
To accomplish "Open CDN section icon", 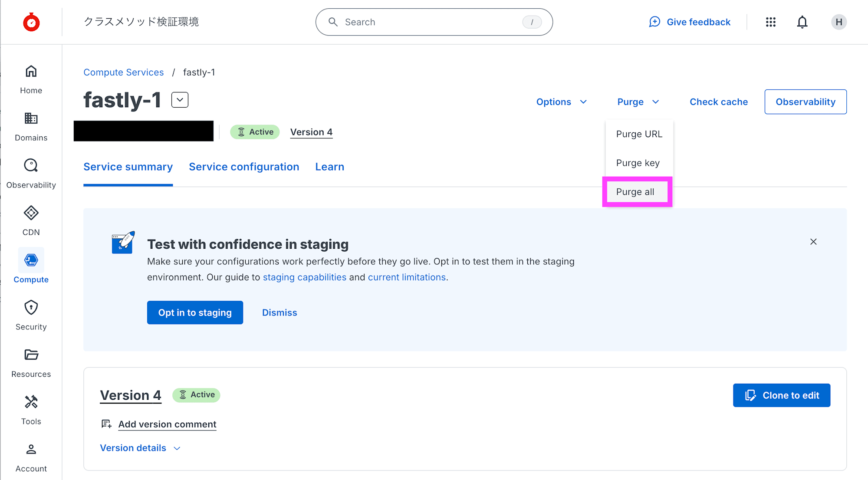I will tap(31, 213).
